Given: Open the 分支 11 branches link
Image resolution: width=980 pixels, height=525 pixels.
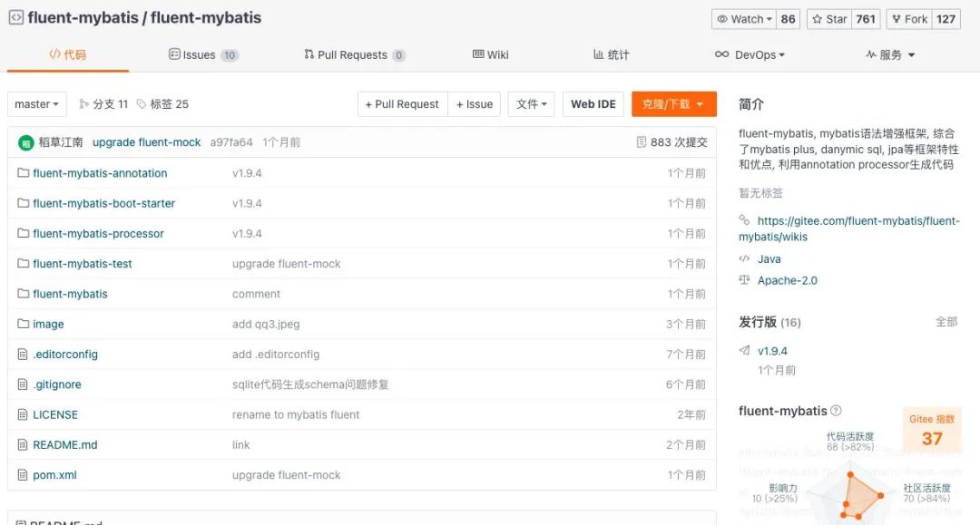Looking at the screenshot, I should (x=103, y=104).
